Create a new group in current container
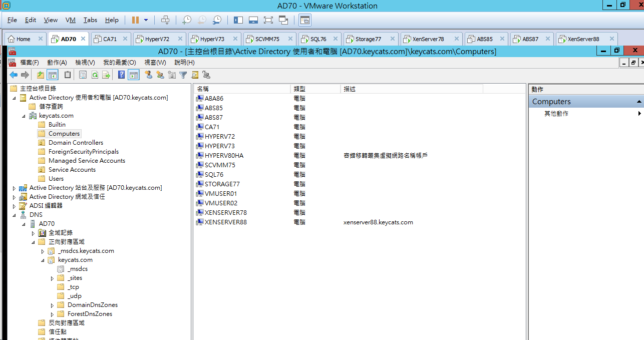The image size is (644, 340). [160, 75]
